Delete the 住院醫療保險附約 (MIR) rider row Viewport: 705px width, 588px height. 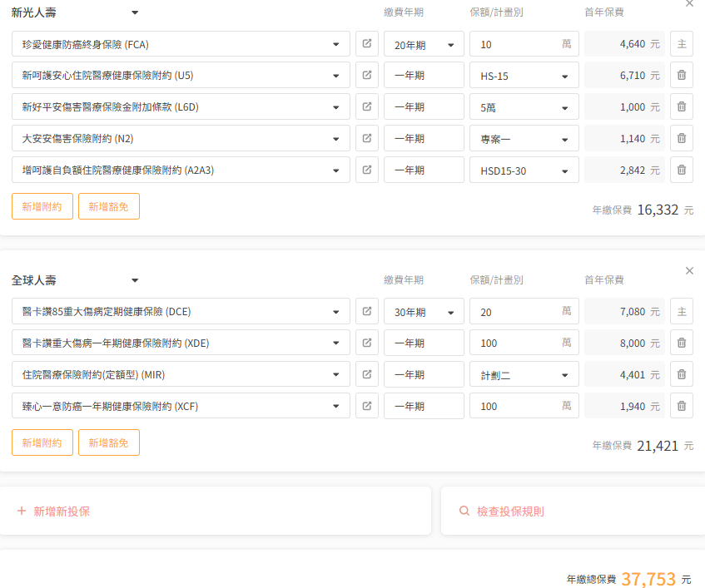tap(682, 374)
